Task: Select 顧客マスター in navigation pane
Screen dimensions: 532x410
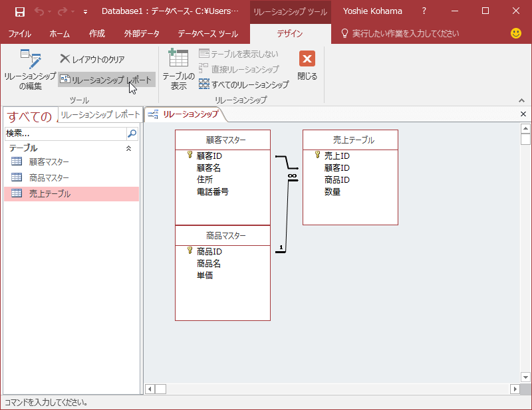Action: [x=71, y=161]
